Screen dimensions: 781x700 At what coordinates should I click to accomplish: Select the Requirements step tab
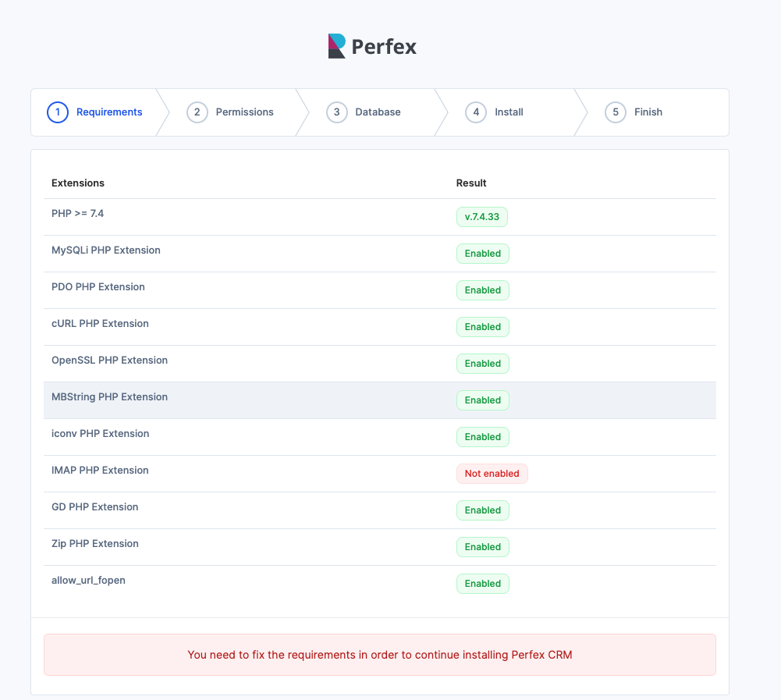click(x=109, y=112)
